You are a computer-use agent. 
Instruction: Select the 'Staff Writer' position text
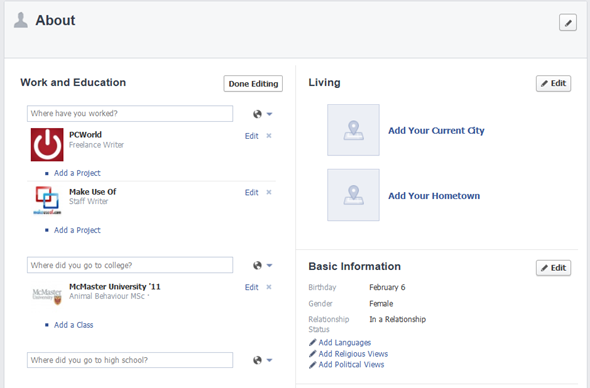point(88,201)
